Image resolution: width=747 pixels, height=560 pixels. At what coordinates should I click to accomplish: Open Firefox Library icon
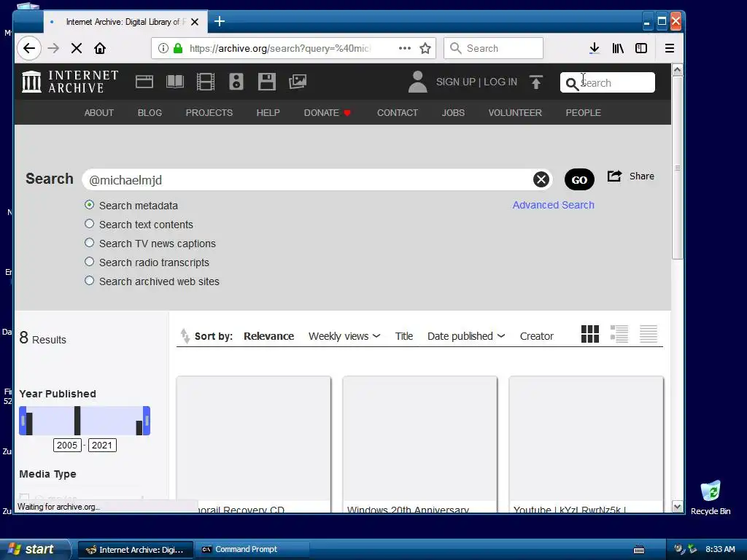tap(618, 48)
